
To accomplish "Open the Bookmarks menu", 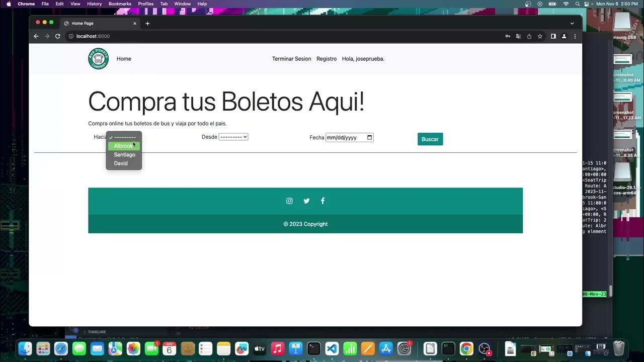I will (120, 4).
